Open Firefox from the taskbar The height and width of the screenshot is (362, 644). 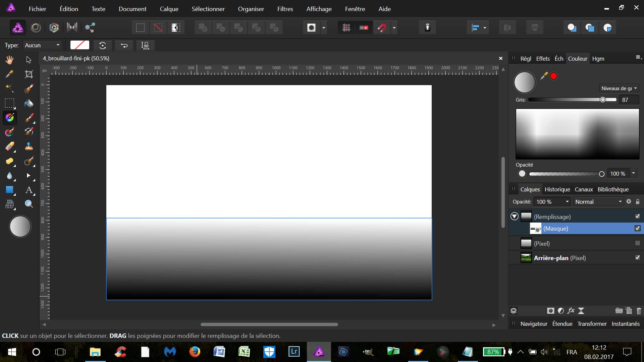[x=195, y=352]
